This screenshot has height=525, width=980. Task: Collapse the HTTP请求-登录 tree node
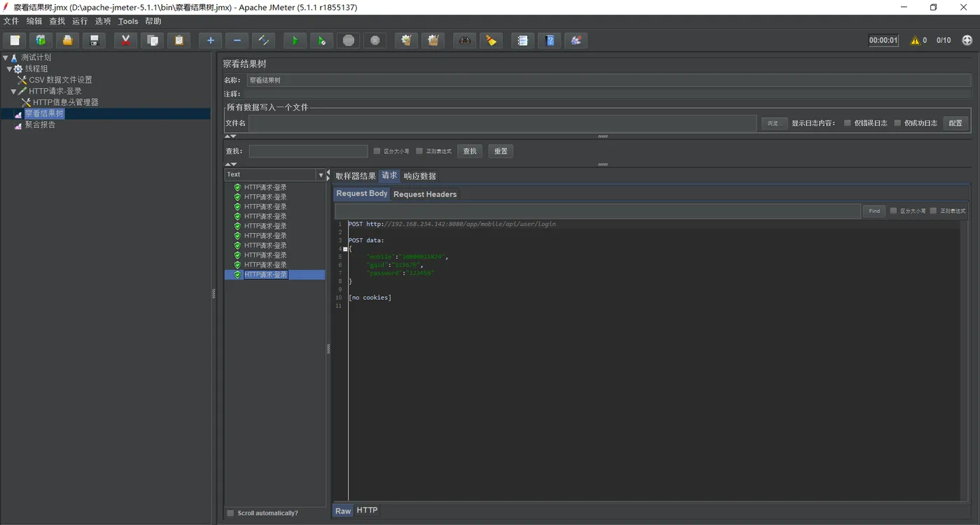pos(13,91)
